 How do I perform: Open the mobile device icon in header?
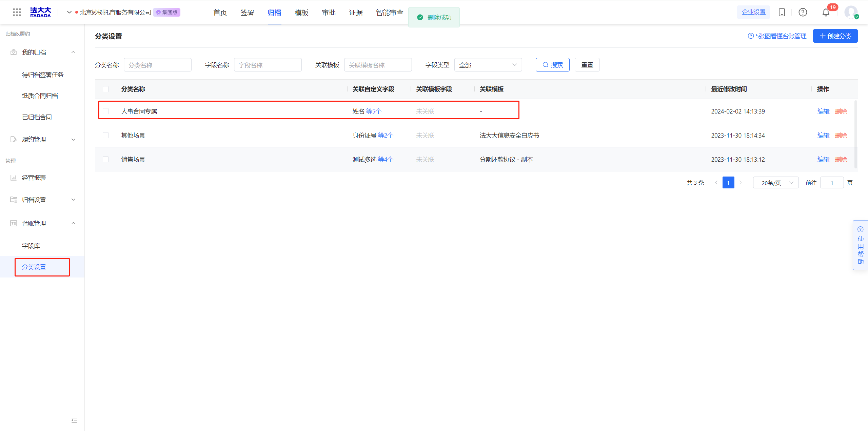pos(782,12)
